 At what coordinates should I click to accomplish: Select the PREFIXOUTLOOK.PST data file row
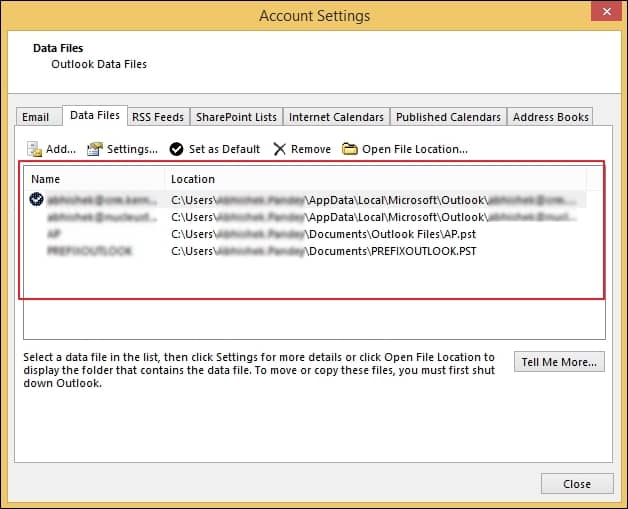[x=305, y=251]
